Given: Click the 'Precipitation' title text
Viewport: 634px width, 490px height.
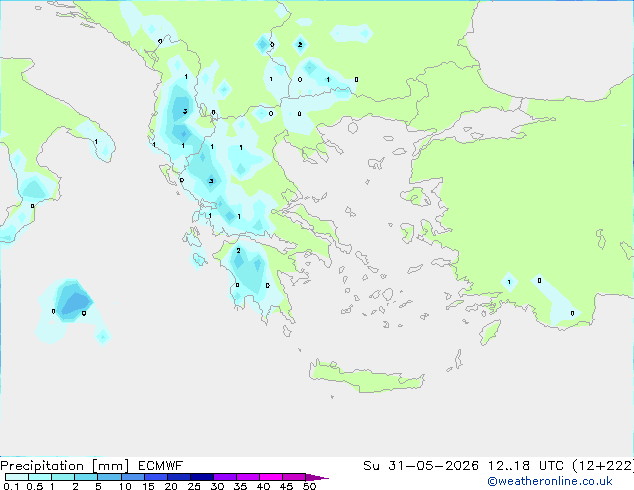Looking at the screenshot, I should [42, 466].
